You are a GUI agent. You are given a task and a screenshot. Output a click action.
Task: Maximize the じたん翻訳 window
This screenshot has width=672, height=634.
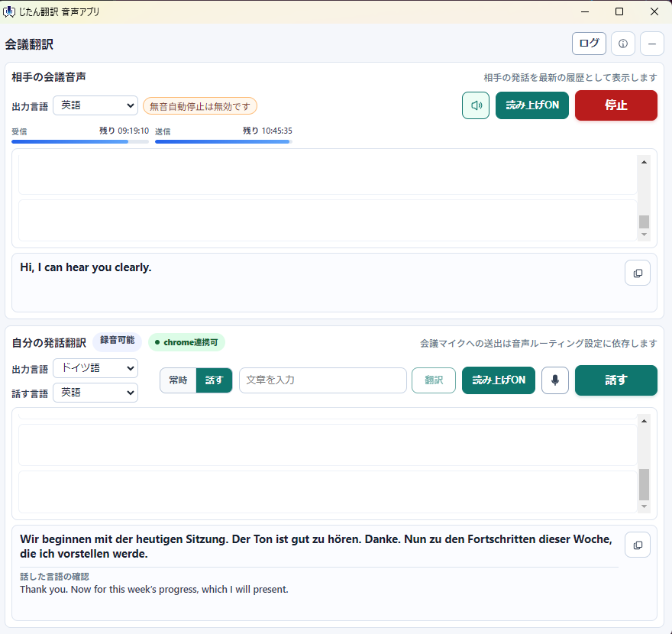coord(619,11)
